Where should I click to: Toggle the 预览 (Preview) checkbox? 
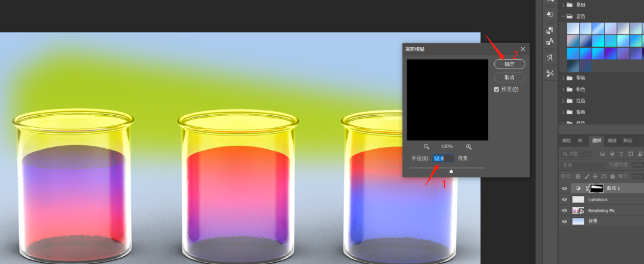pyautogui.click(x=497, y=89)
